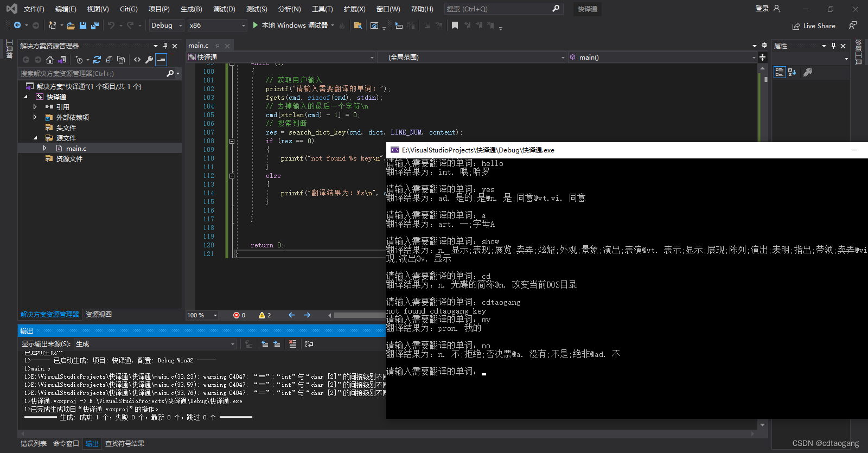Viewport: 868px width, 453px height.
Task: Click the Navigate Backward toolbar arrow
Action: pyautogui.click(x=17, y=25)
